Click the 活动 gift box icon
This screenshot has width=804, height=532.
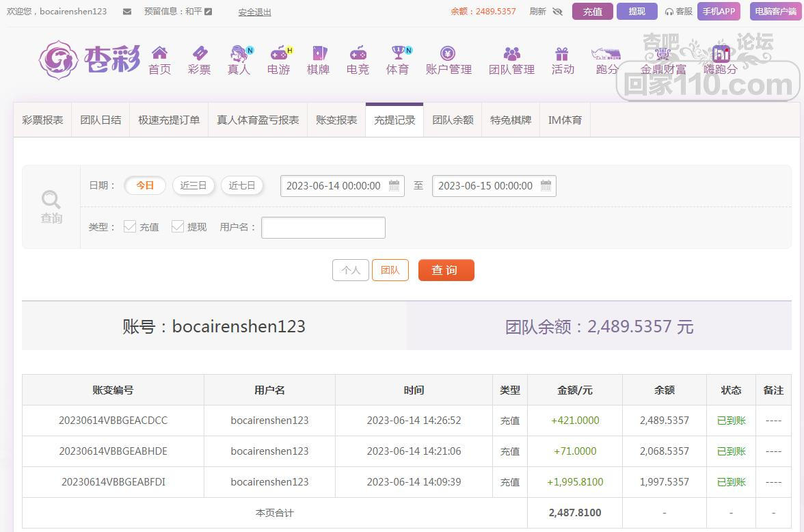point(562,54)
